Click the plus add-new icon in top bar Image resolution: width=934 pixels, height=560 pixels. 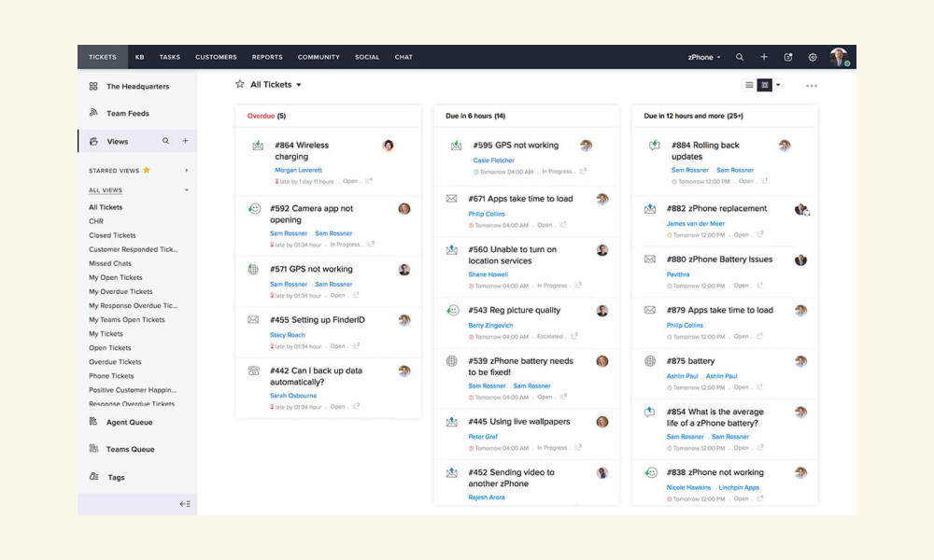[764, 57]
